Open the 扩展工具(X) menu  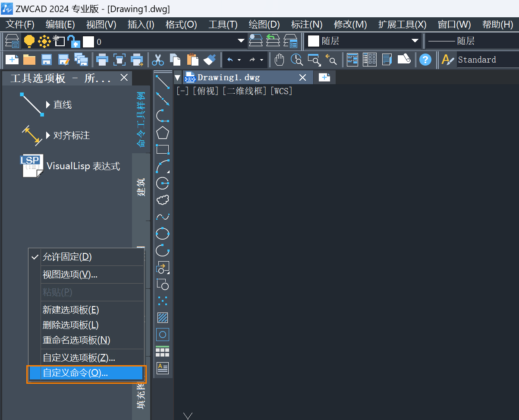[402, 24]
